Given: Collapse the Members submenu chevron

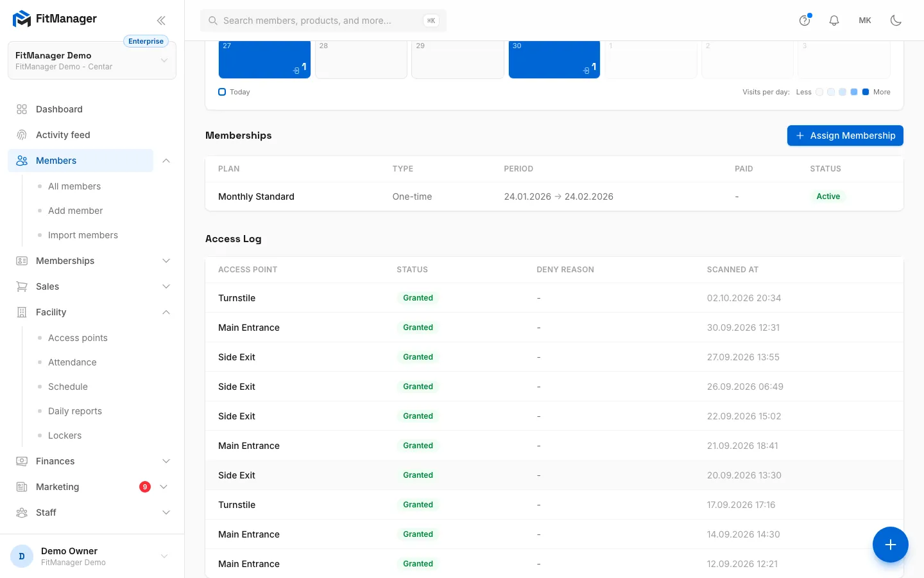Looking at the screenshot, I should point(166,161).
